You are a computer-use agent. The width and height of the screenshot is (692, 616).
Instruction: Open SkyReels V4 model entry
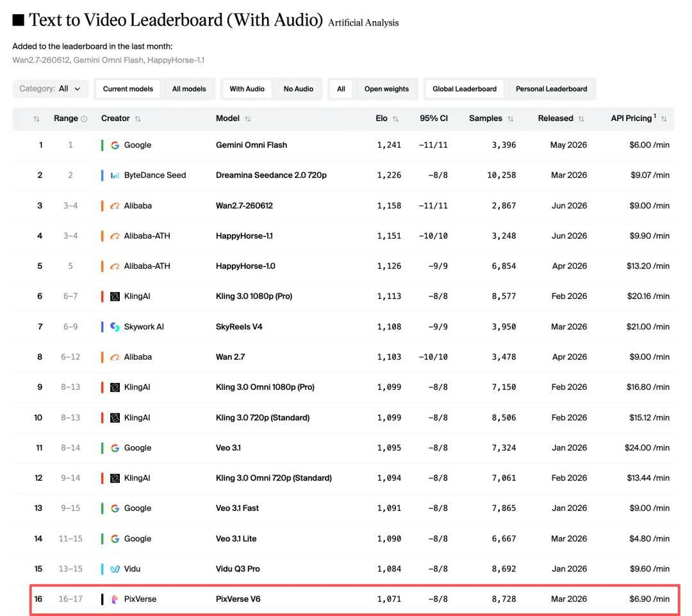(x=239, y=327)
